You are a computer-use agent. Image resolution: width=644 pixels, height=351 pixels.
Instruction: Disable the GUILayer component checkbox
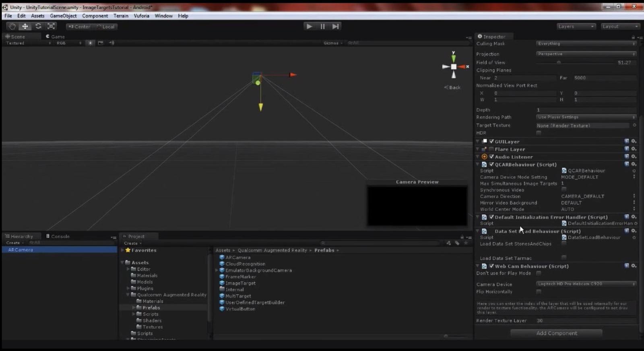pyautogui.click(x=491, y=141)
